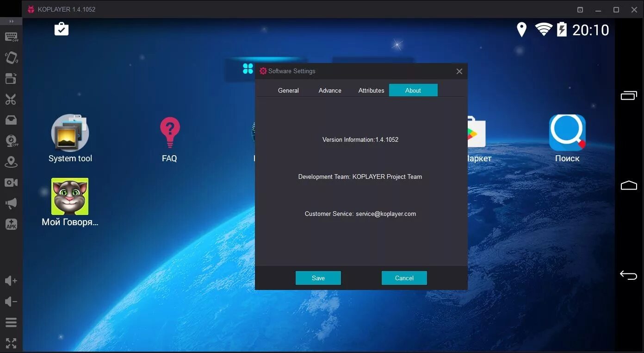Tap the Android home button
This screenshot has height=353, width=644.
point(629,185)
